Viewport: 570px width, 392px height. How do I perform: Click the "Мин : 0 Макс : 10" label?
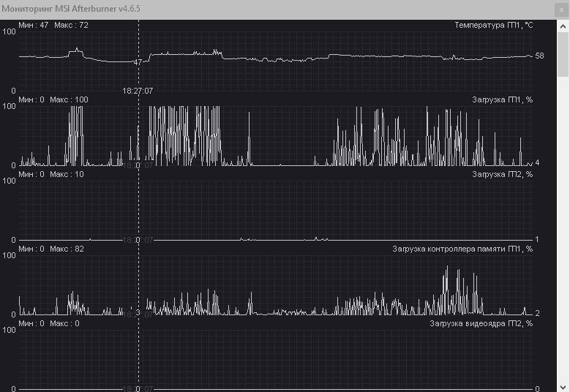tap(51, 174)
